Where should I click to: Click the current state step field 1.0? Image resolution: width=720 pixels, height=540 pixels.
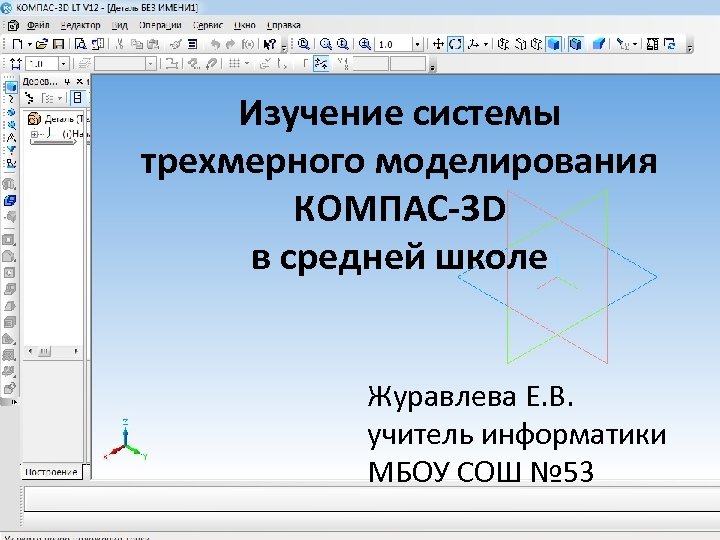(42, 64)
